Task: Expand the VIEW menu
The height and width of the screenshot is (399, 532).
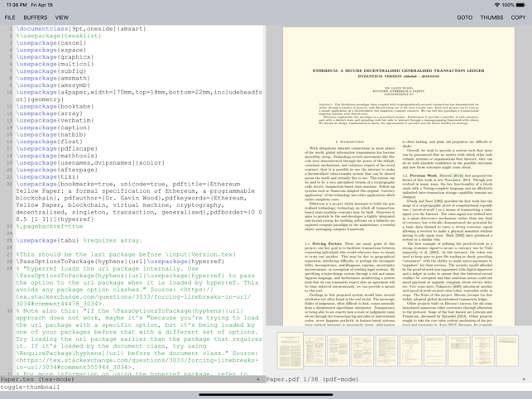Action: pos(62,17)
